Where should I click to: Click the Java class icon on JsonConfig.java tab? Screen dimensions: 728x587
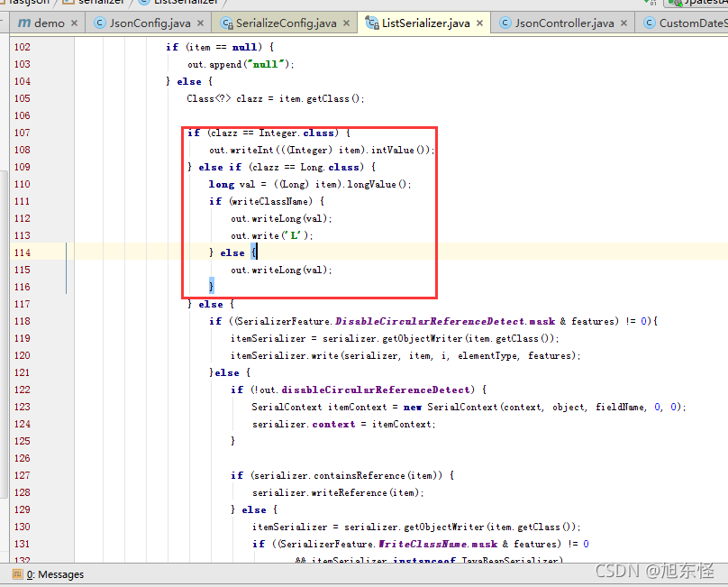[99, 23]
